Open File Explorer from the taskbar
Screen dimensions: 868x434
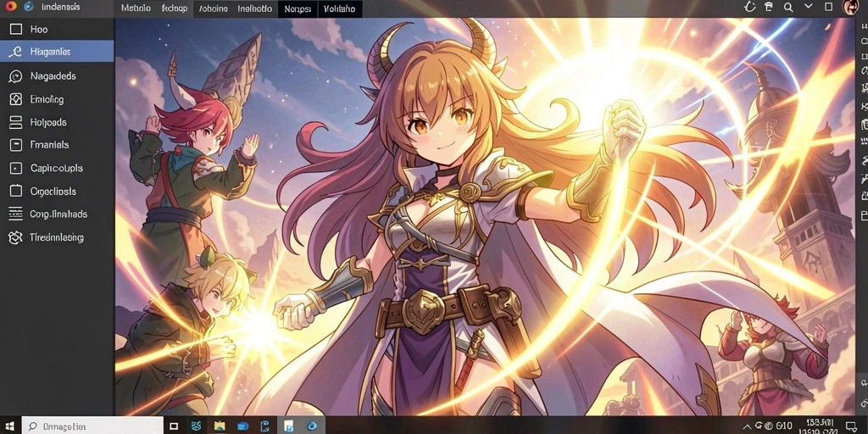click(x=220, y=426)
